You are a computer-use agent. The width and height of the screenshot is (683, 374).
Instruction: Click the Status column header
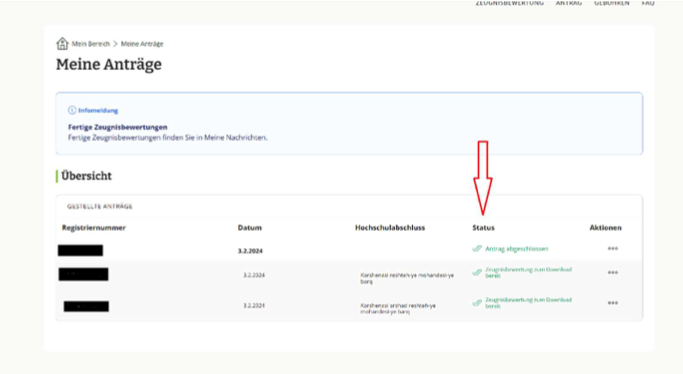point(484,228)
